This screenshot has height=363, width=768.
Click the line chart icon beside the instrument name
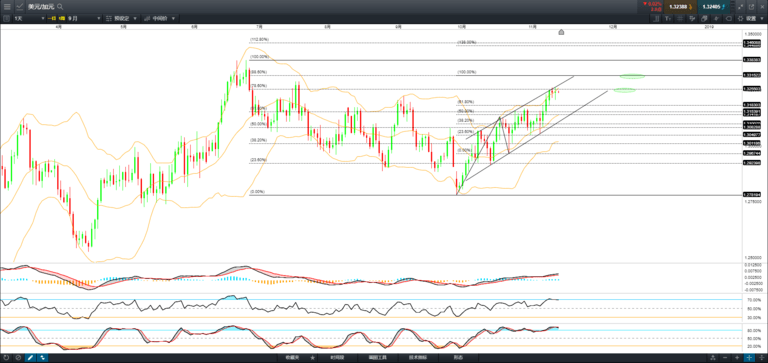click(20, 7)
